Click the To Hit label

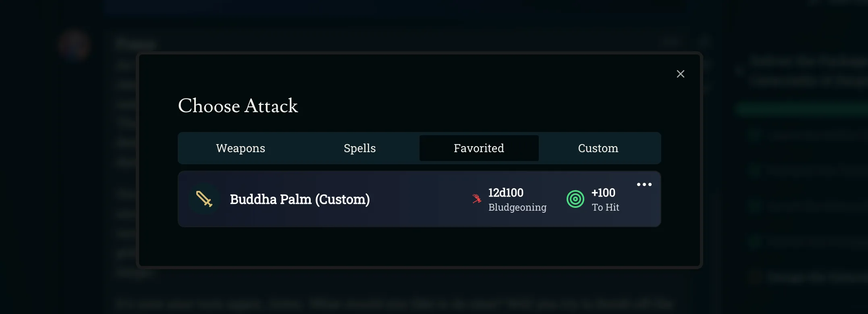click(x=605, y=207)
